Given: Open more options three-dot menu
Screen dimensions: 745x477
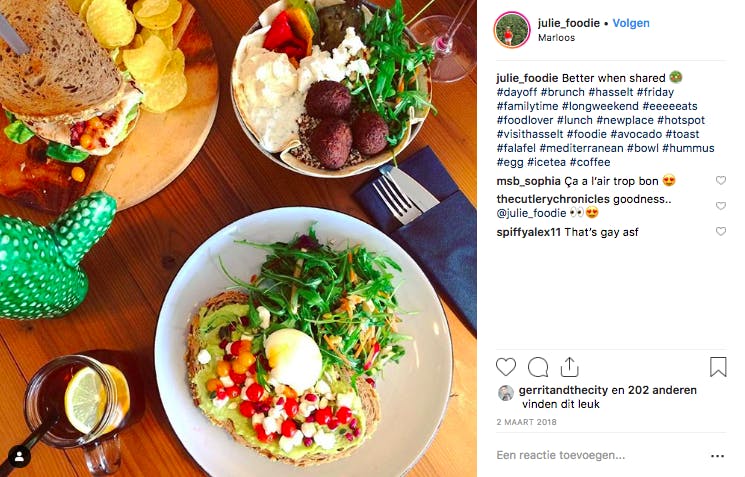Looking at the screenshot, I should 717,456.
